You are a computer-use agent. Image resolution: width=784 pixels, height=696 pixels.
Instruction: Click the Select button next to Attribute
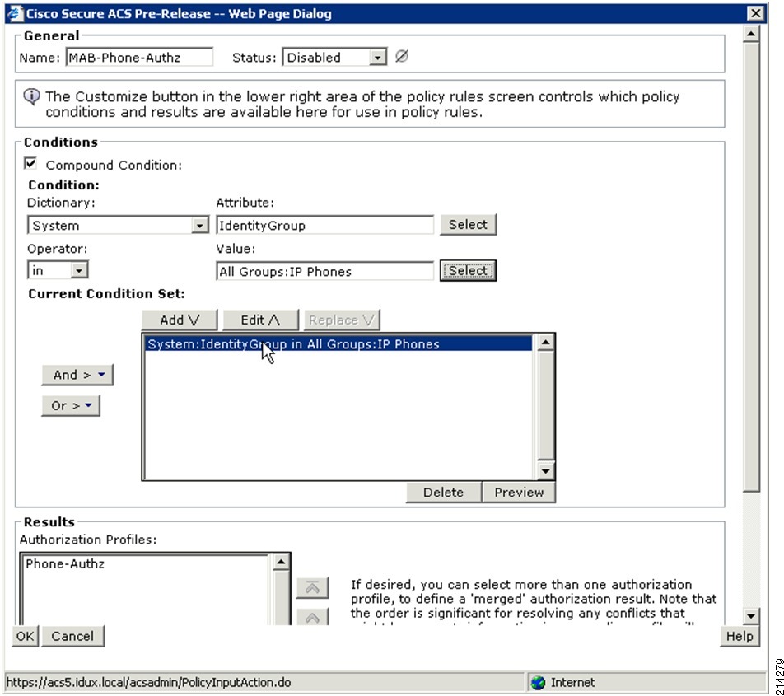coord(468,225)
